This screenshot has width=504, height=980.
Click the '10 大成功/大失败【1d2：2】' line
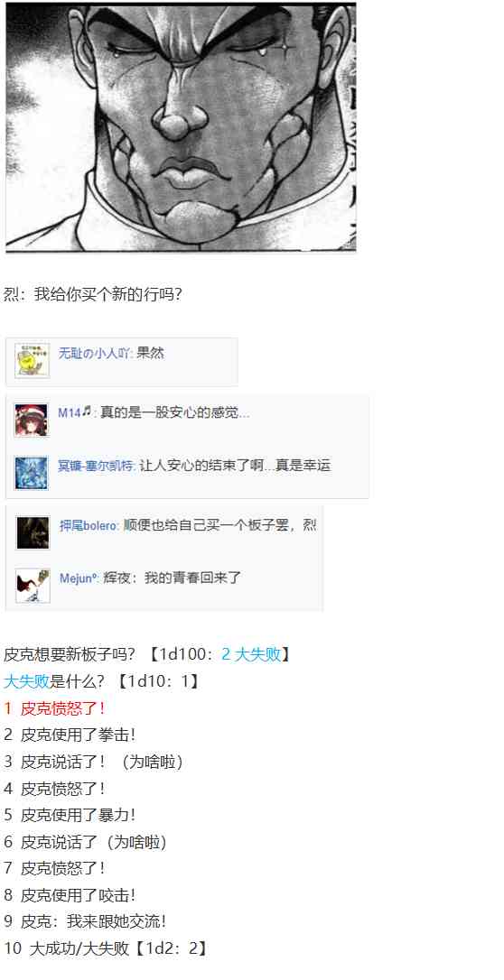coord(105,948)
